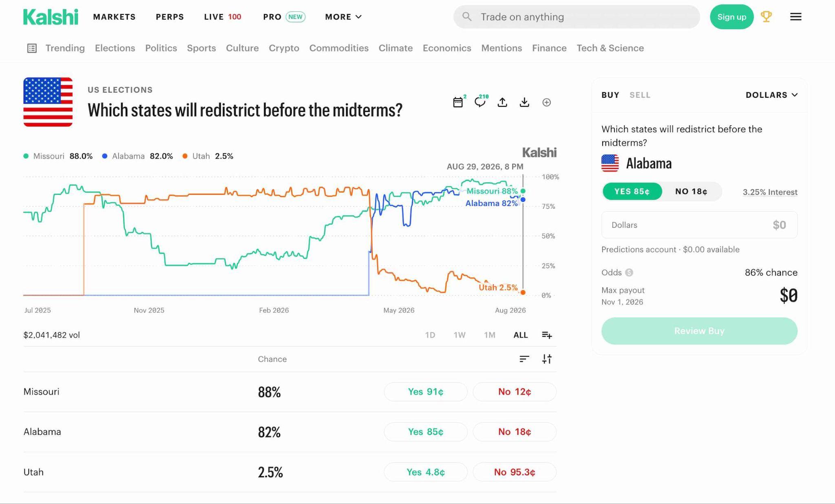Viewport: 835px width, 504px height.
Task: Click the share upload icon
Action: point(502,102)
